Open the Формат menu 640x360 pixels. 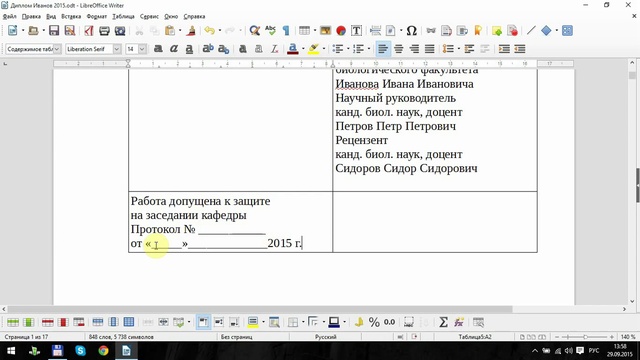96,16
